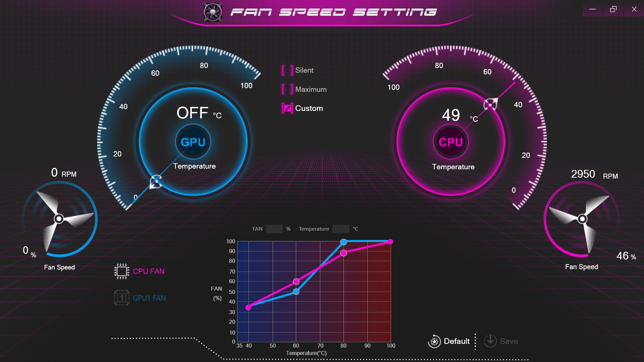Click the fan logo icon in title

(x=213, y=12)
